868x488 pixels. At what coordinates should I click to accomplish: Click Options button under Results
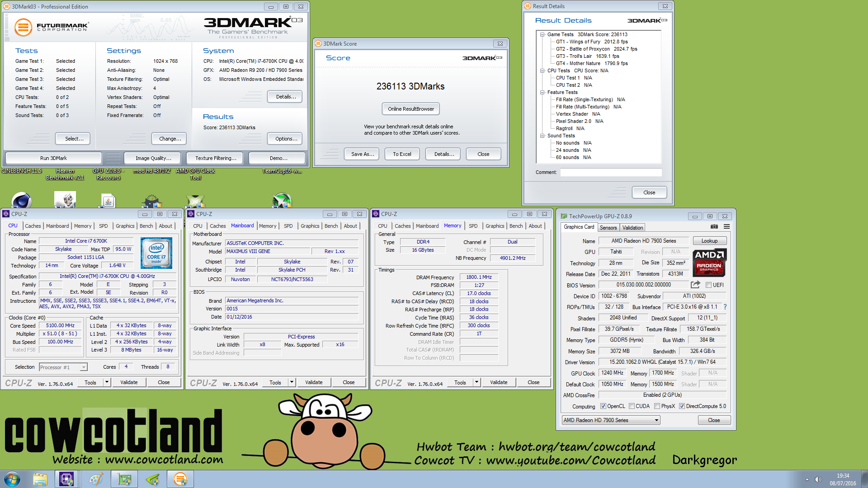pyautogui.click(x=285, y=139)
